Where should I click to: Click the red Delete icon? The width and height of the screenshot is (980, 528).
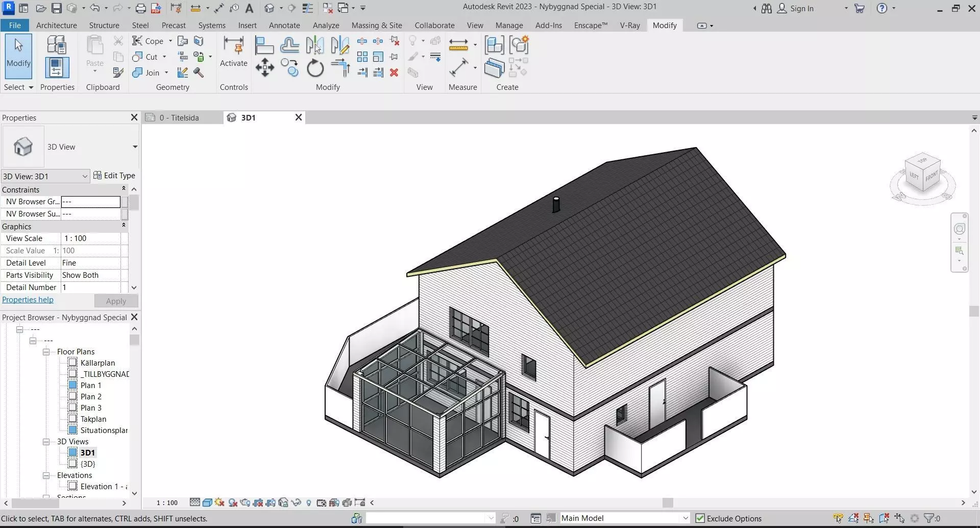coord(394,73)
